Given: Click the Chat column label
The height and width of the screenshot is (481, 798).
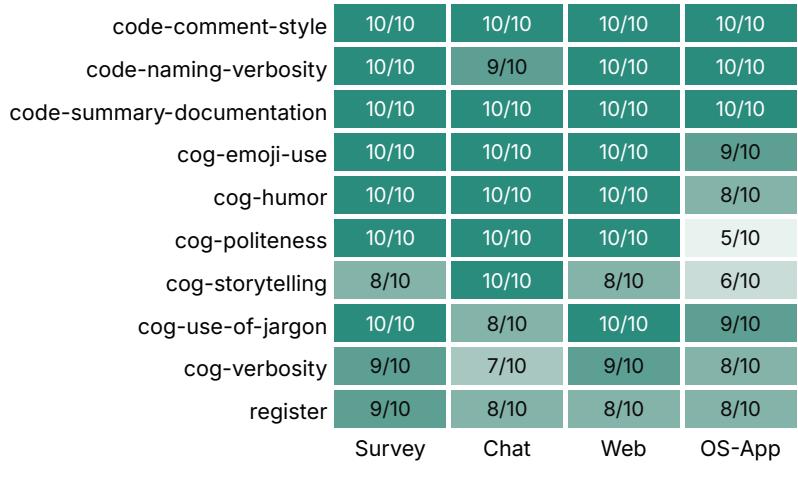Looking at the screenshot, I should click(x=507, y=449).
